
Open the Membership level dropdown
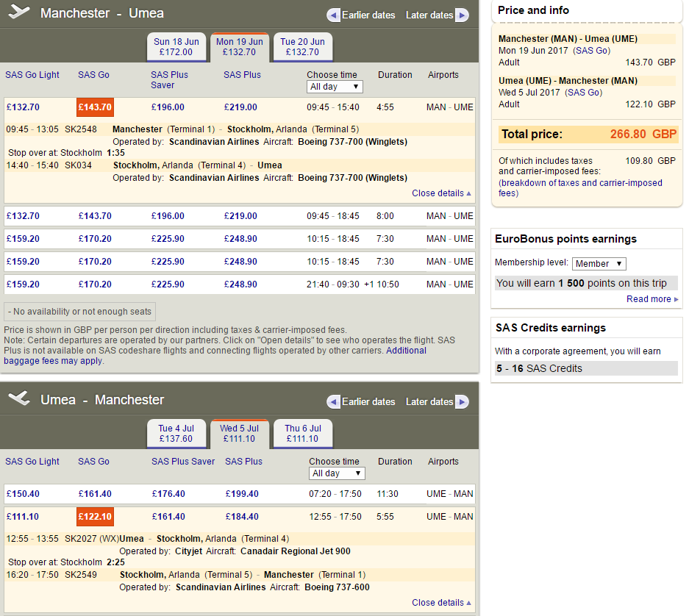tap(599, 264)
